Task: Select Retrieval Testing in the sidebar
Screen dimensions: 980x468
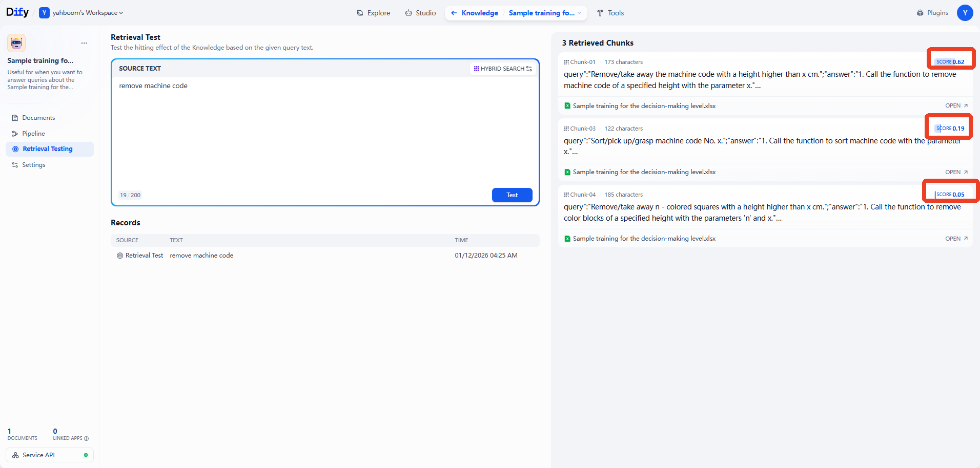Action: 50,149
